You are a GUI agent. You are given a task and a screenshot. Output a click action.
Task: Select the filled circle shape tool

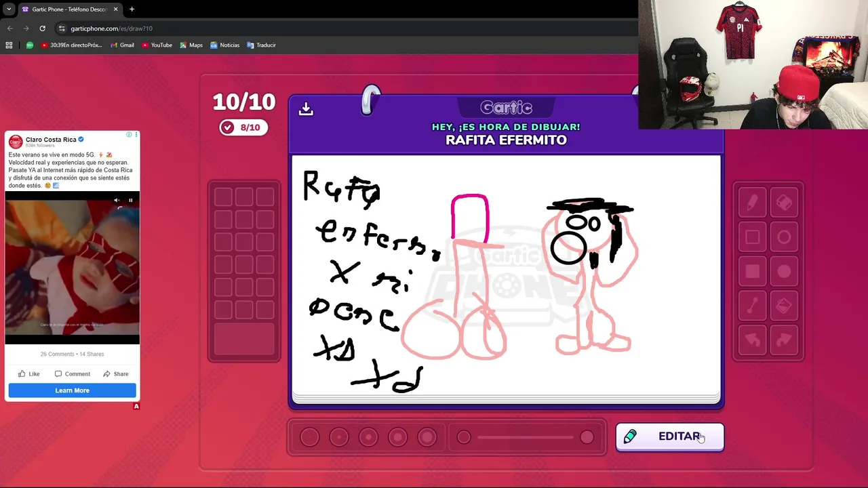784,272
